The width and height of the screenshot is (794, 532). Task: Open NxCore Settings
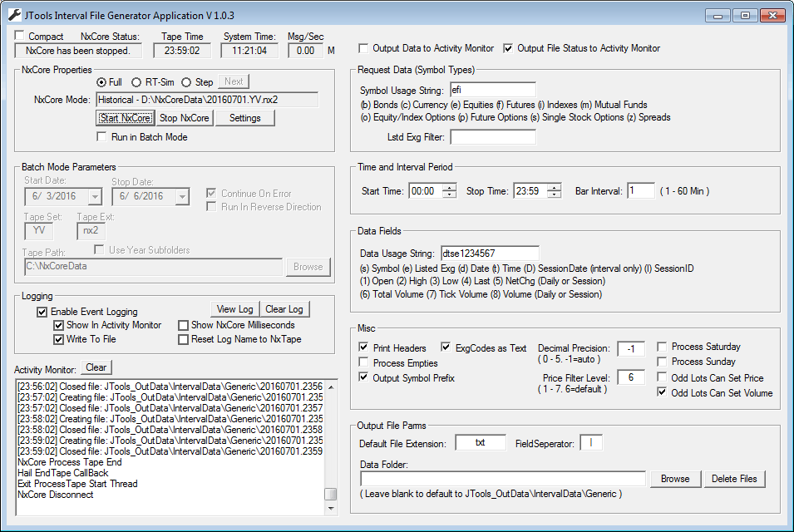coord(245,118)
